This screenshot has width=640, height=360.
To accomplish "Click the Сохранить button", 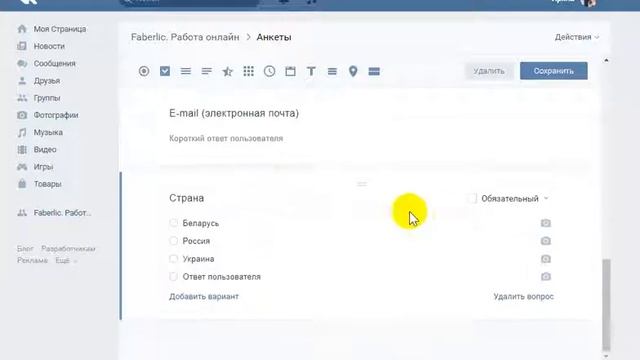I will (x=553, y=71).
